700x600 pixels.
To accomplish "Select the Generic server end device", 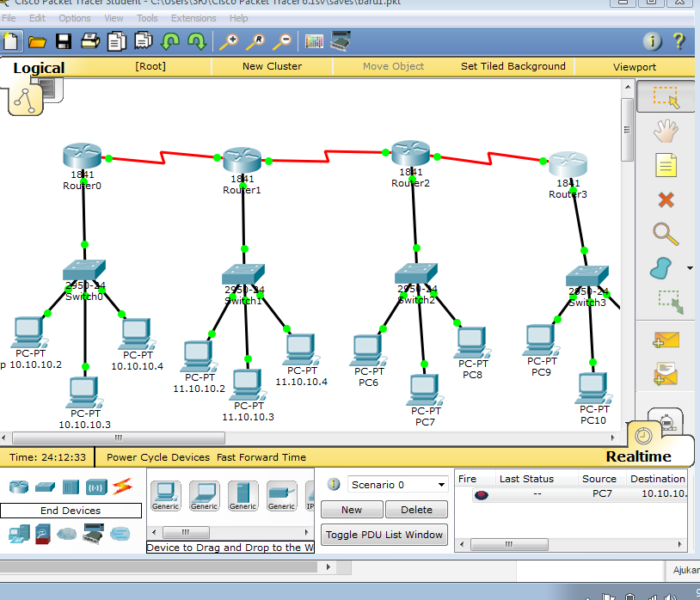I will click(x=243, y=495).
